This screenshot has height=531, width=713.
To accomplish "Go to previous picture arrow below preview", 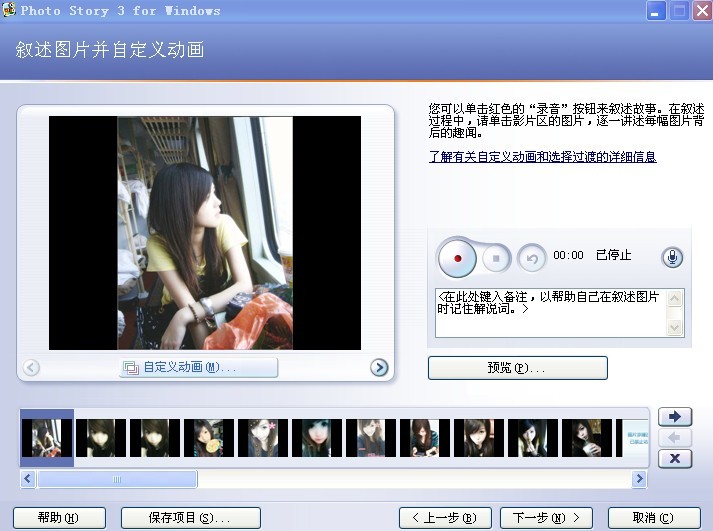I will [x=31, y=368].
